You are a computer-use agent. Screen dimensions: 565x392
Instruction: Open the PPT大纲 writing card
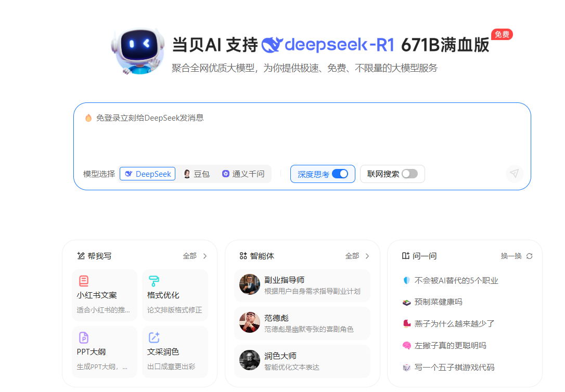(x=105, y=352)
